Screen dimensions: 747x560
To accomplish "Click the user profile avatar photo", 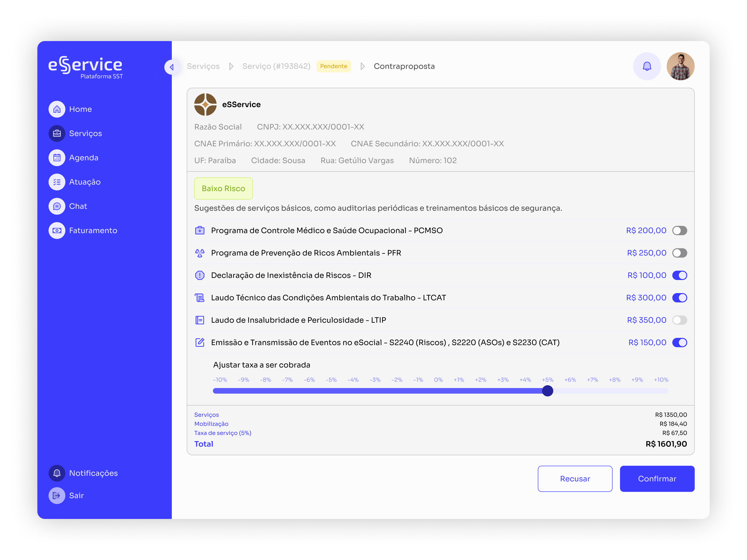I will click(680, 66).
